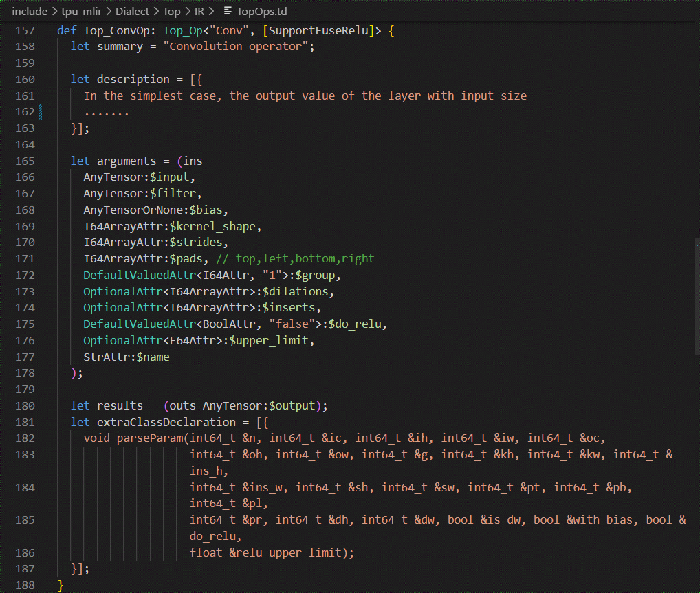The width and height of the screenshot is (700, 593).
Task: Click the modified-line marker beside line 162
Action: click(x=41, y=112)
